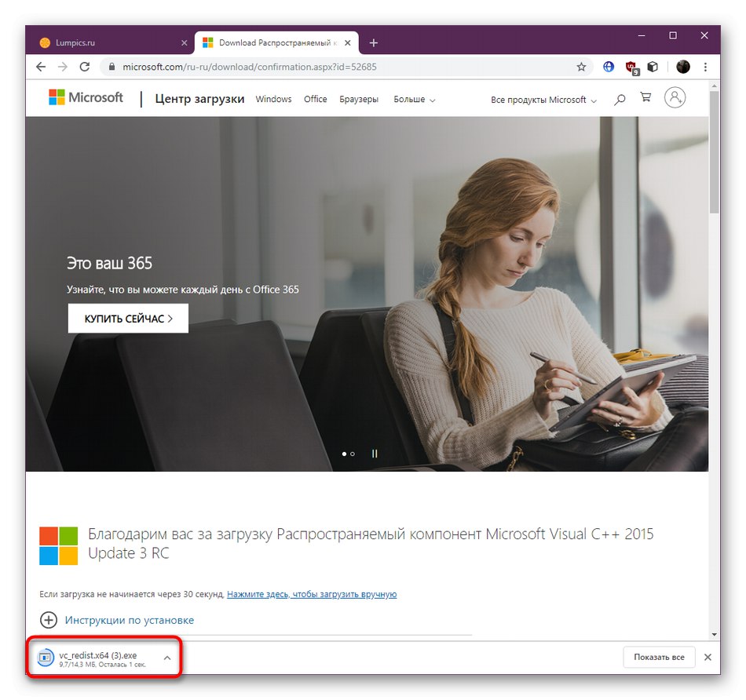Viewport: 746px width, 700px height.
Task: Open the Chrome three-dot menu
Action: tap(706, 67)
